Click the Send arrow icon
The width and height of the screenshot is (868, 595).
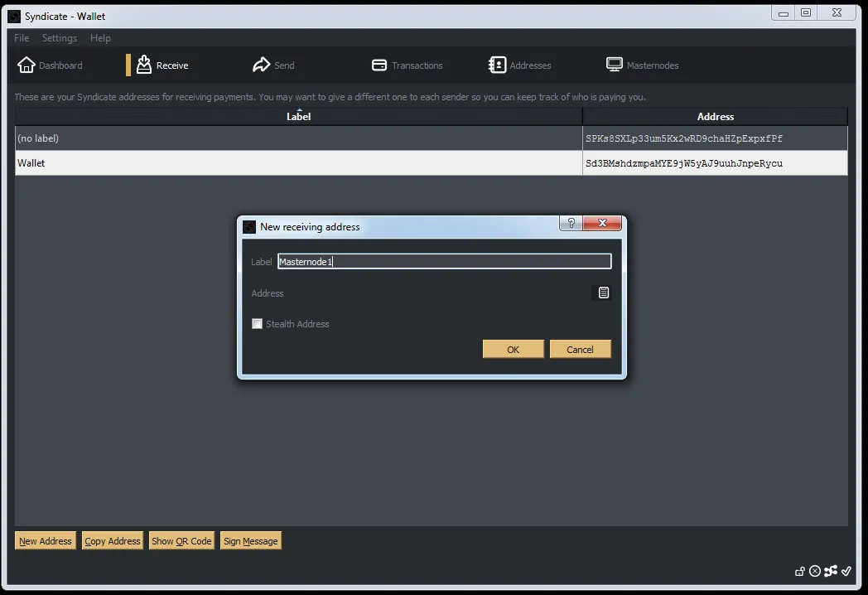261,65
